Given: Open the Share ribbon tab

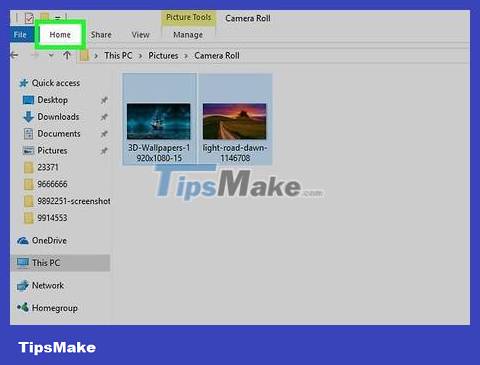Looking at the screenshot, I should [x=101, y=35].
